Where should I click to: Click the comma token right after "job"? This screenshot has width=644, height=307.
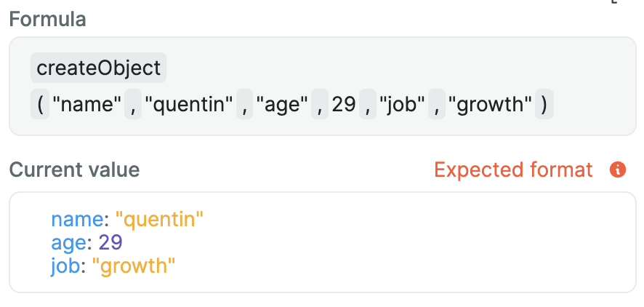(x=436, y=105)
